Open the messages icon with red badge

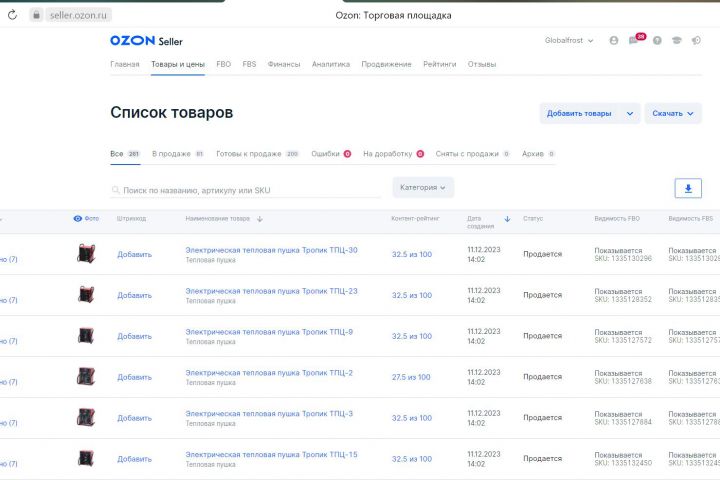pyautogui.click(x=636, y=40)
